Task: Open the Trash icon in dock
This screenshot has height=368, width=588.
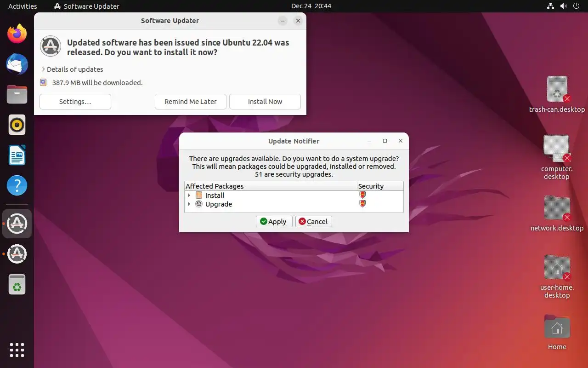Action: (x=17, y=284)
